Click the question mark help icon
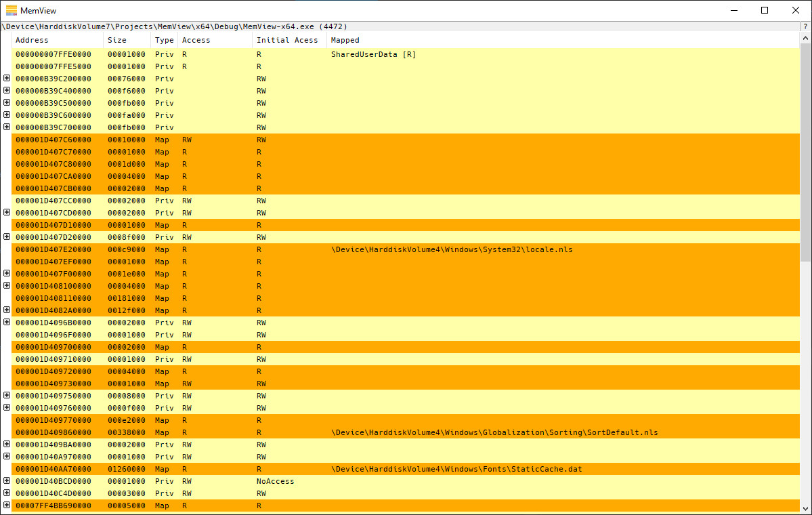 pos(805,26)
